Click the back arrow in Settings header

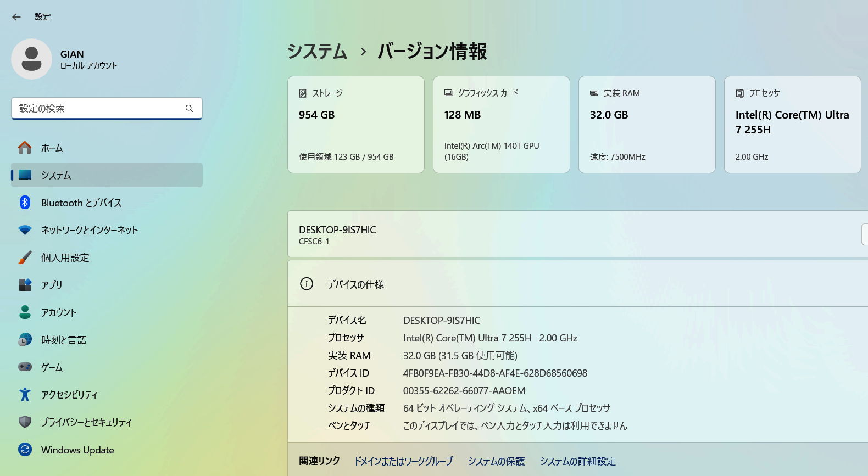click(16, 17)
